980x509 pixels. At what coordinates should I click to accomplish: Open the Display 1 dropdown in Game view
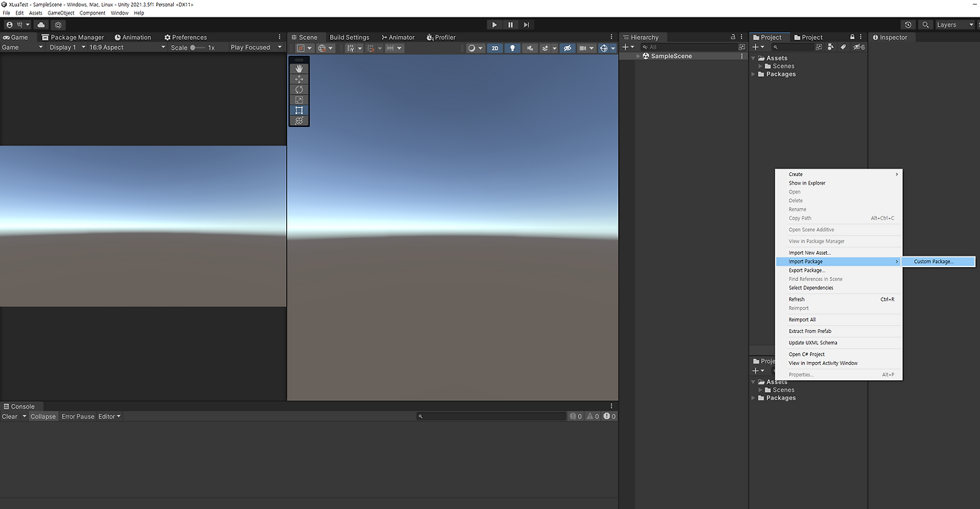click(65, 46)
